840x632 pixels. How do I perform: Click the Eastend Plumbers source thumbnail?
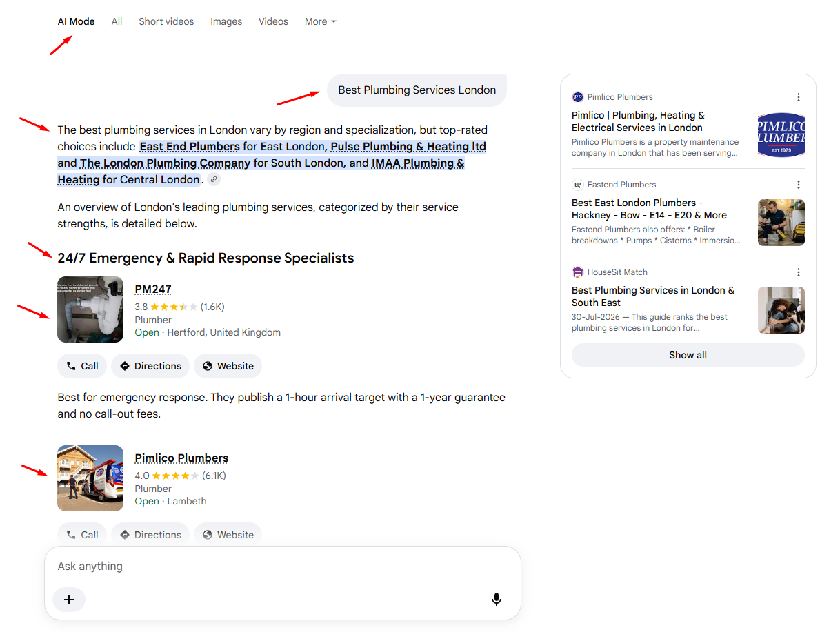point(781,223)
